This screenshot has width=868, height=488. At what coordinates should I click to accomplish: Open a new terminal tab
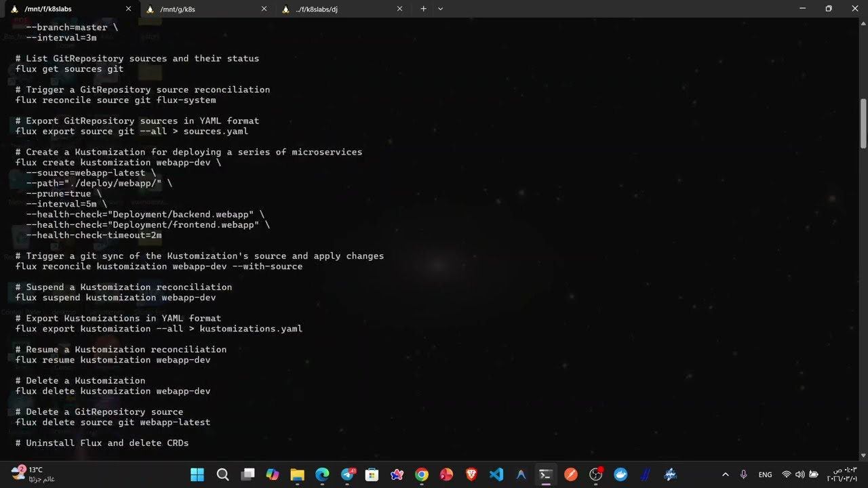point(423,9)
